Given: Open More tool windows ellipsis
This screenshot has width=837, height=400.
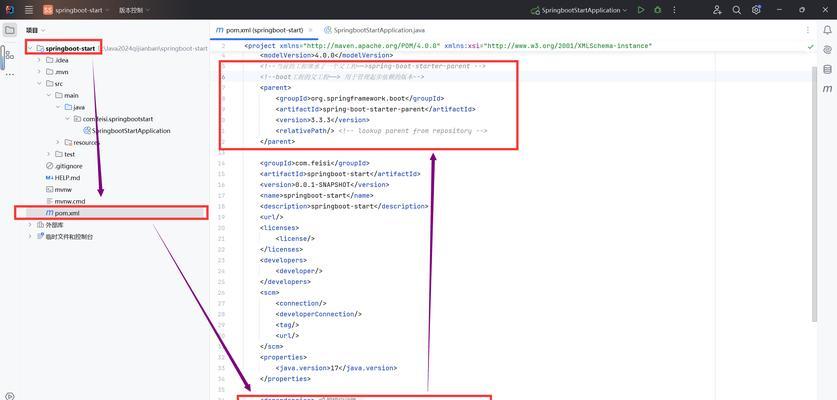Looking at the screenshot, I should [10, 75].
